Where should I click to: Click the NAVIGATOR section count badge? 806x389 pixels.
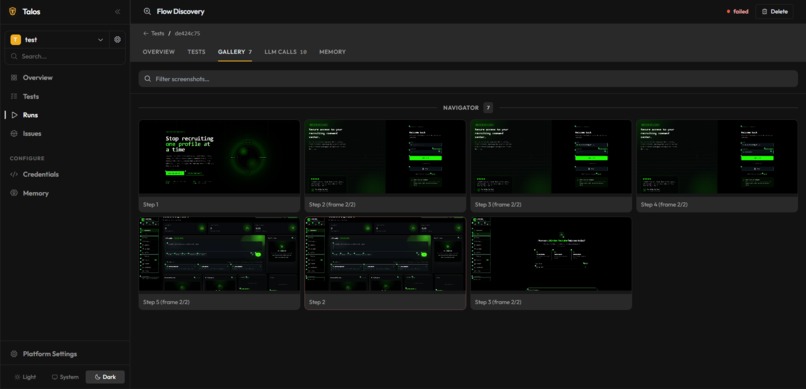coord(488,108)
